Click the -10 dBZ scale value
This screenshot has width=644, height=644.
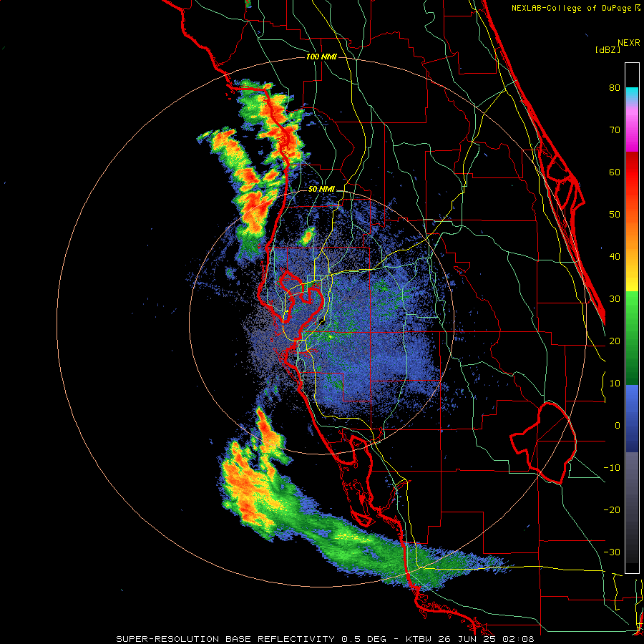coord(612,468)
